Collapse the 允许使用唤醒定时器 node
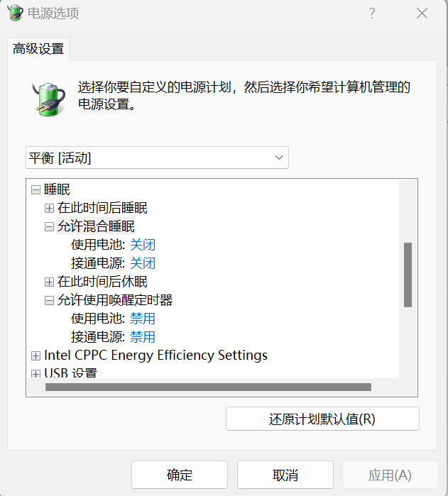This screenshot has width=448, height=496. point(49,301)
